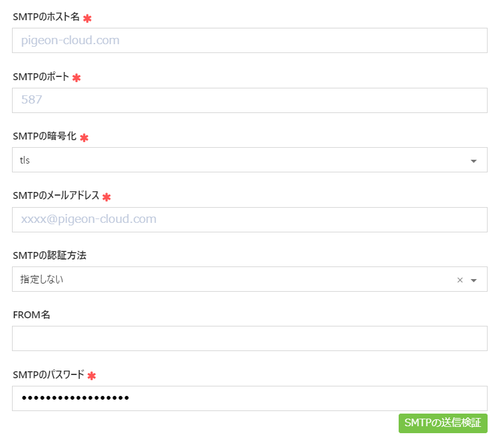504x442 pixels.
Task: Click the required asterisk beside SMTPのホスト名
Action: [x=87, y=18]
